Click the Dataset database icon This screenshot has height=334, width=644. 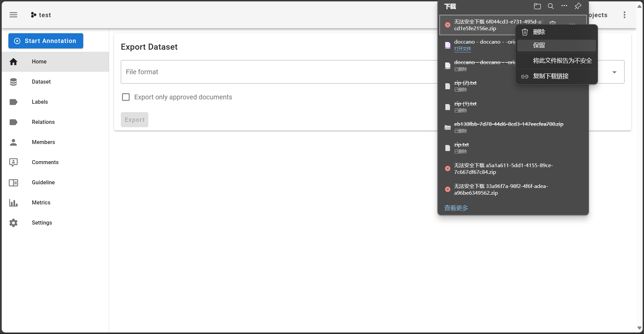click(x=13, y=82)
